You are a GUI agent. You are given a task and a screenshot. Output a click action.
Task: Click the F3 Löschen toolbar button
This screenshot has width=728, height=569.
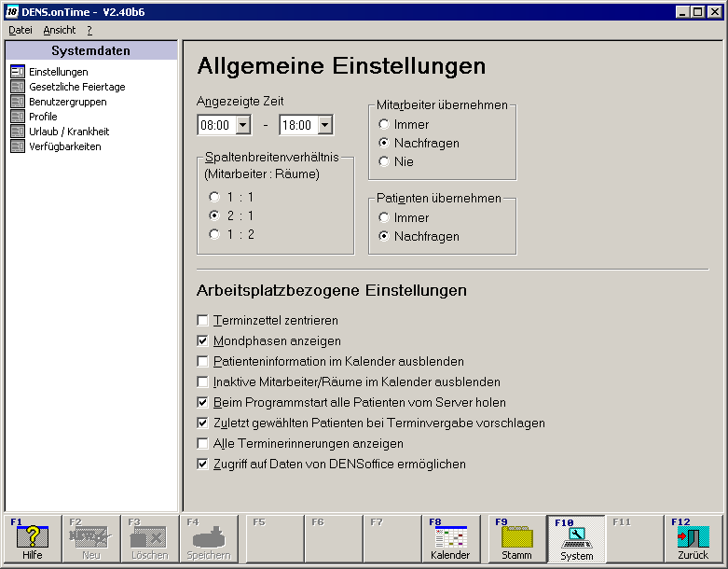pyautogui.click(x=149, y=539)
